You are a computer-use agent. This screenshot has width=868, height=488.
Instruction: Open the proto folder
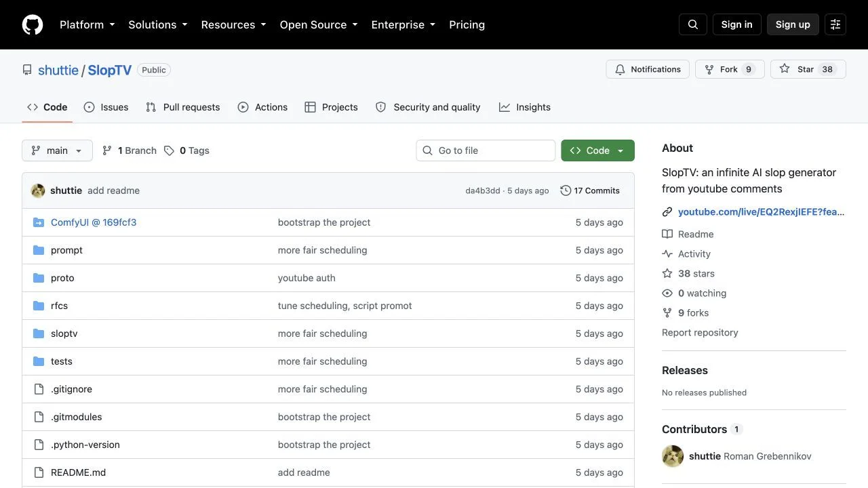click(x=62, y=278)
